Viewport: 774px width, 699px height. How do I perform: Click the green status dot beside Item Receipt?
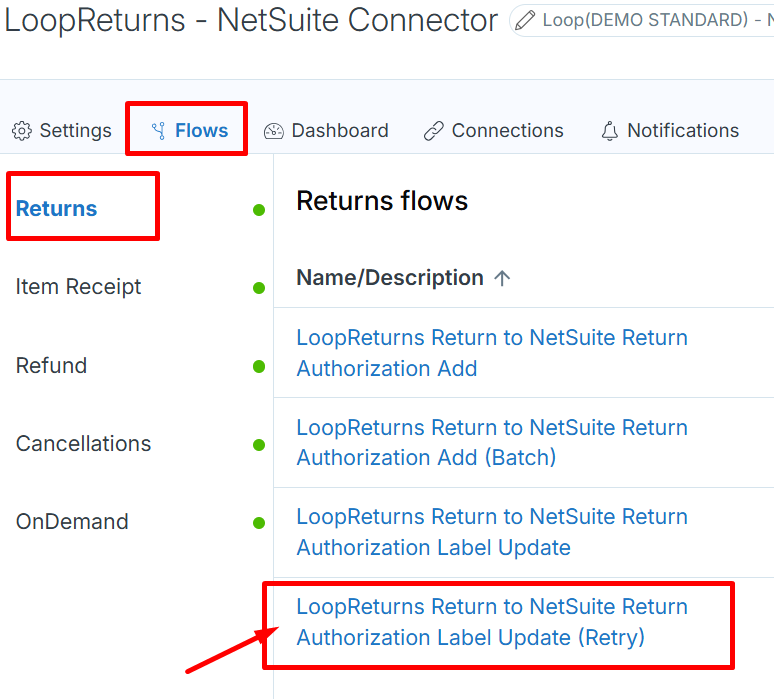pos(259,288)
